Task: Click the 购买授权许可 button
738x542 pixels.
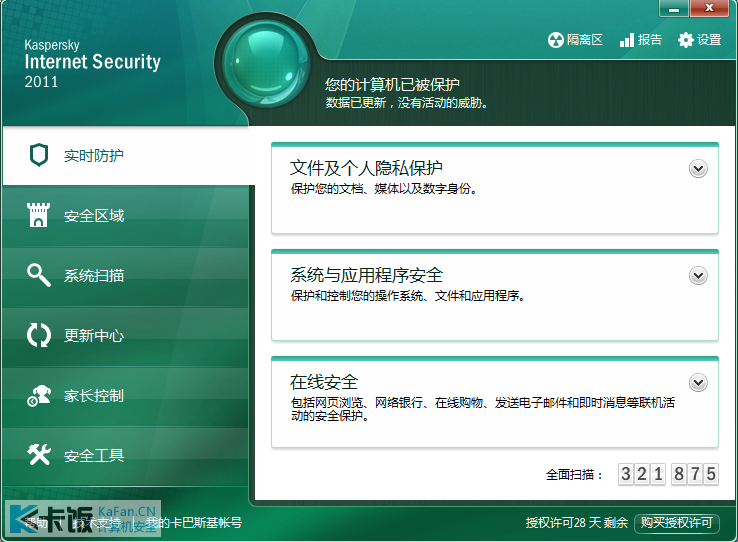Action: pos(676,523)
